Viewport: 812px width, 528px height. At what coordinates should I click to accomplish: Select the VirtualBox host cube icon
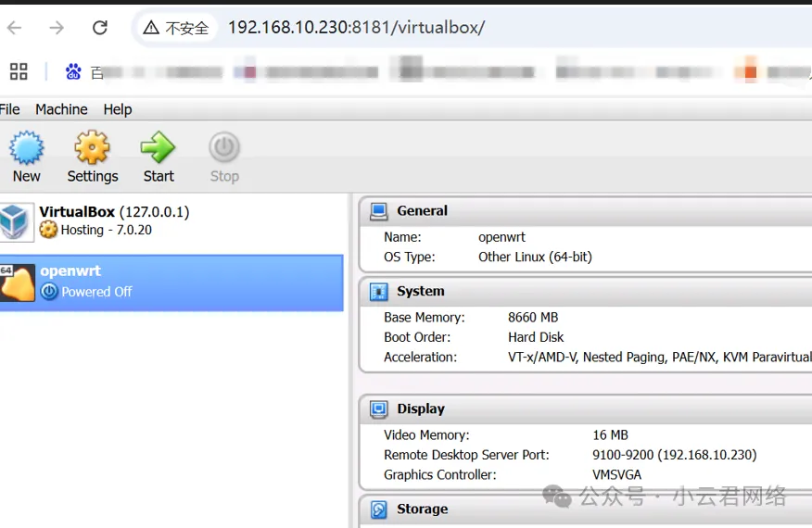[17, 221]
